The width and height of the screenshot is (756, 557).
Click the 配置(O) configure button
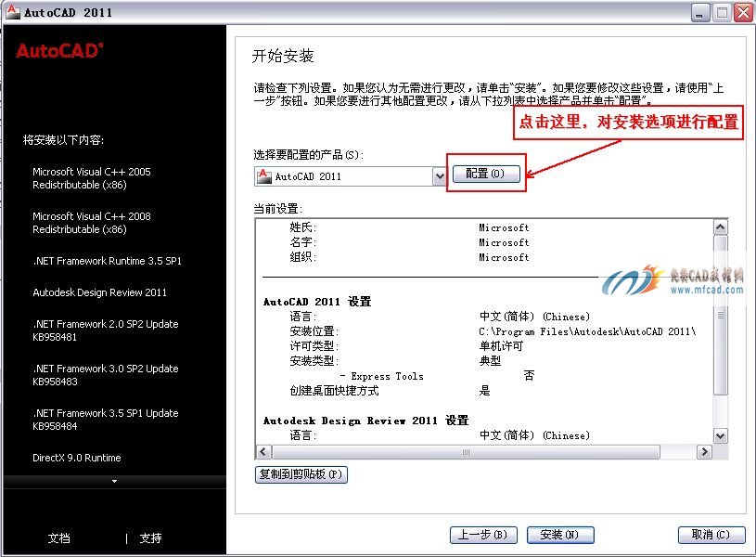click(486, 174)
